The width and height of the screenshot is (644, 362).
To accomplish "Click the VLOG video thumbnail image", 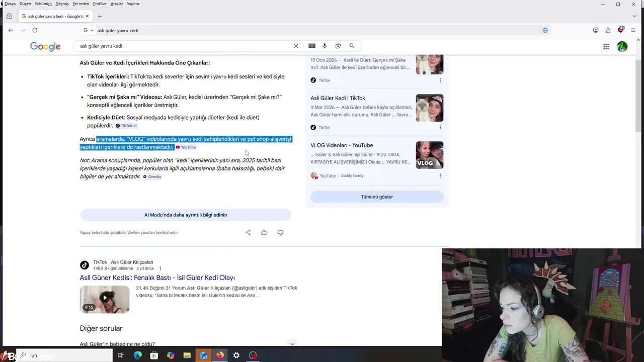I will coord(429,155).
